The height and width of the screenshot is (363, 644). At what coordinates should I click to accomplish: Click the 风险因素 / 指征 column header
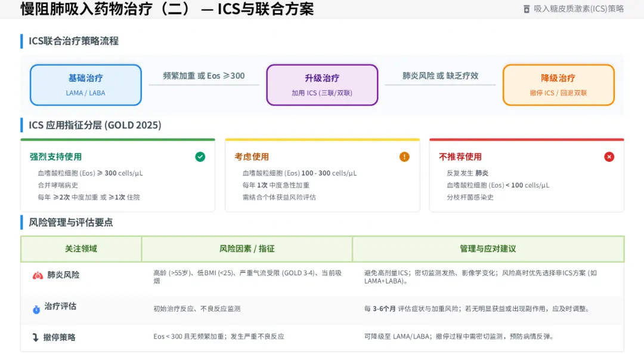[x=247, y=249]
